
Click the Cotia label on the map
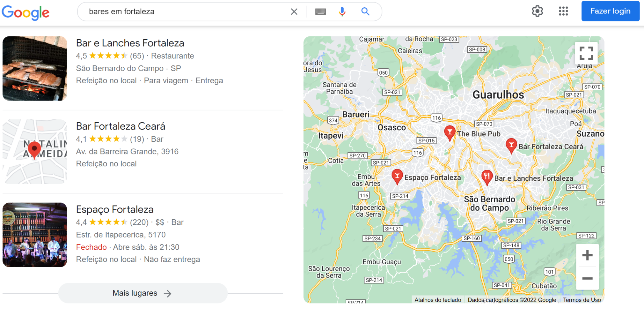pos(336,161)
